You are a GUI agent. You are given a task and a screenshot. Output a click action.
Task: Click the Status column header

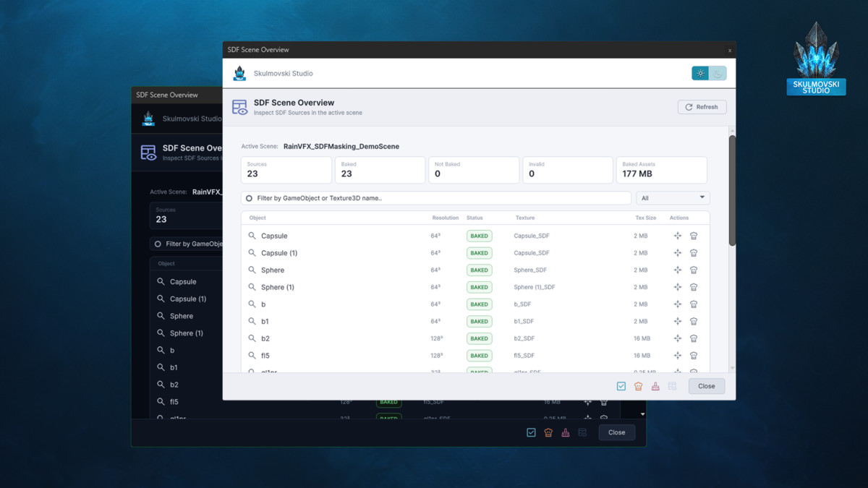pos(475,218)
